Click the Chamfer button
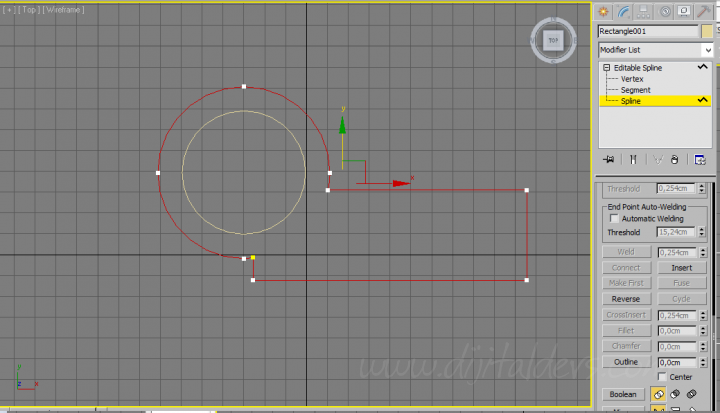This screenshot has height=413, width=720. (626, 345)
